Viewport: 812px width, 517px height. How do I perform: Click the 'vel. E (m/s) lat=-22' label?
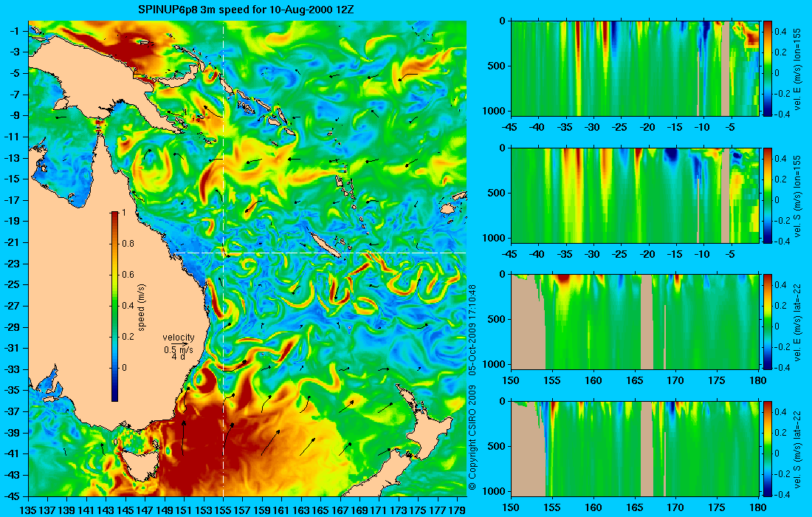(797, 322)
